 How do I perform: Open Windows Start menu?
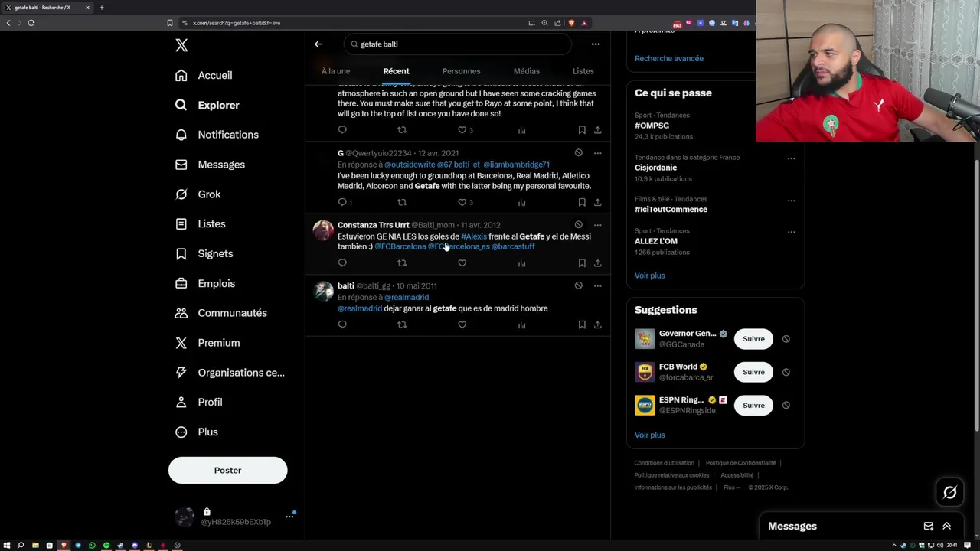[x=7, y=546]
